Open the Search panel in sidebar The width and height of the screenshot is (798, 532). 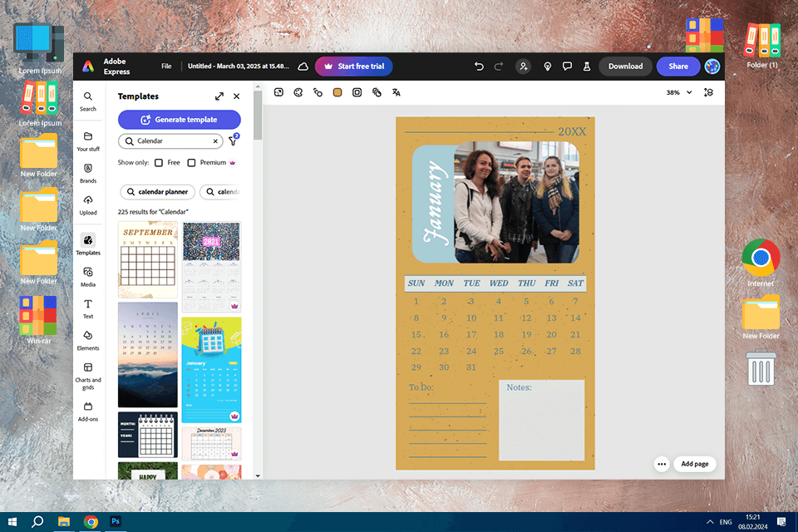tap(88, 101)
